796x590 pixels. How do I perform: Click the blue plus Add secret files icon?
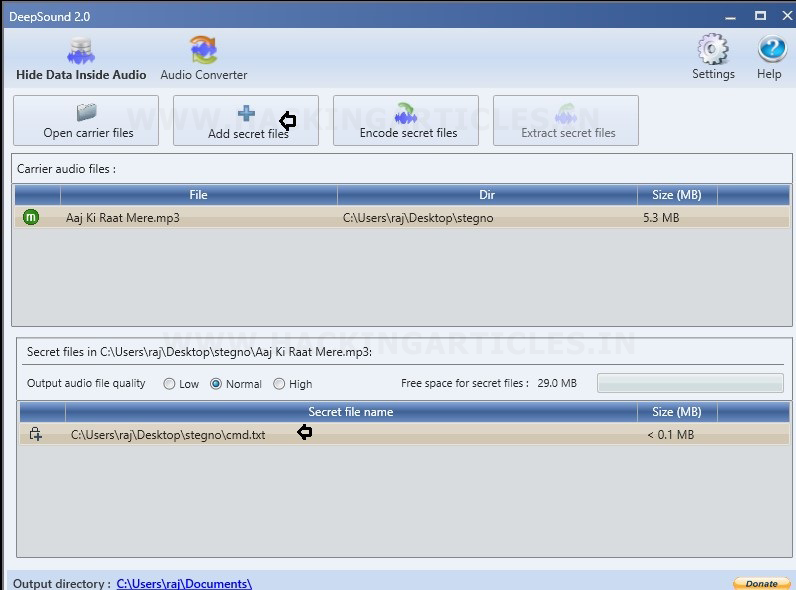click(x=246, y=113)
